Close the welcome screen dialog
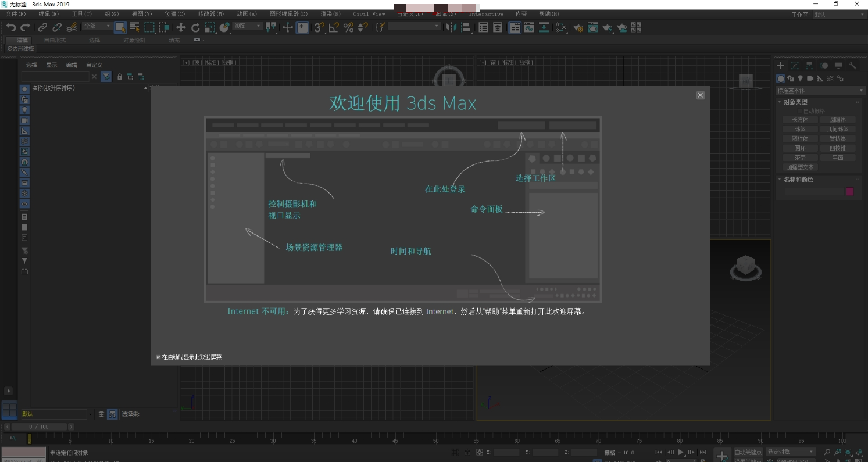The width and height of the screenshot is (868, 462). (701, 95)
